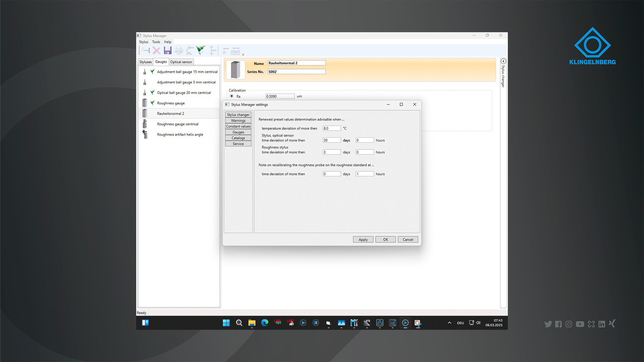644x362 pixels.
Task: Open Catalogs settings section
Action: point(238,138)
